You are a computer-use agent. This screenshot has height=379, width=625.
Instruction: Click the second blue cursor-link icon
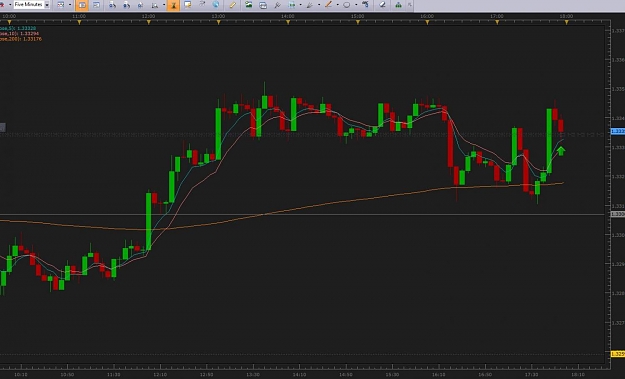tap(126, 5)
